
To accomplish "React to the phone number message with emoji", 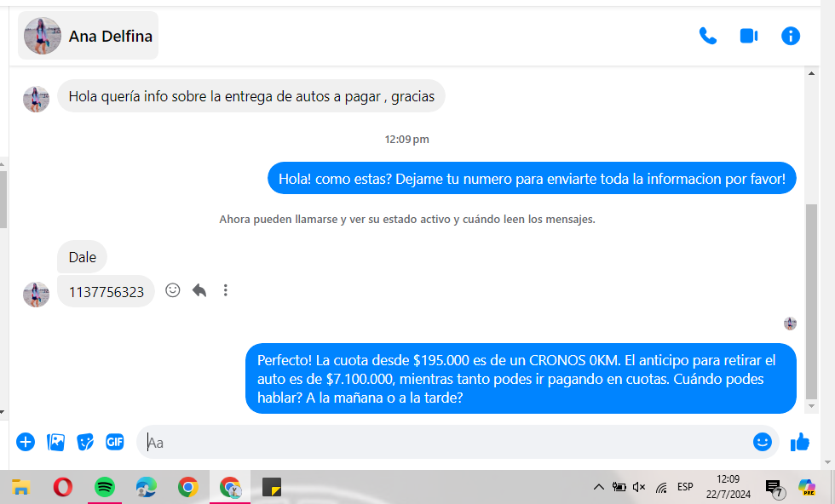I will (x=173, y=290).
